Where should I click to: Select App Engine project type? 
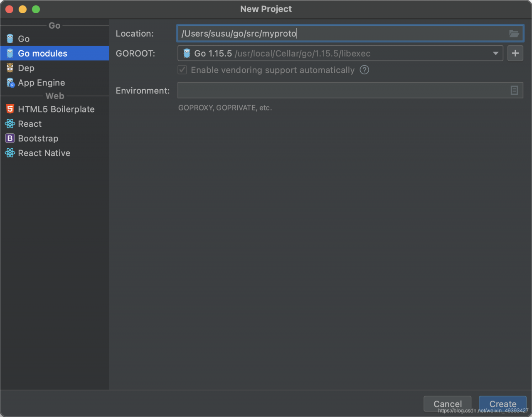54,83
